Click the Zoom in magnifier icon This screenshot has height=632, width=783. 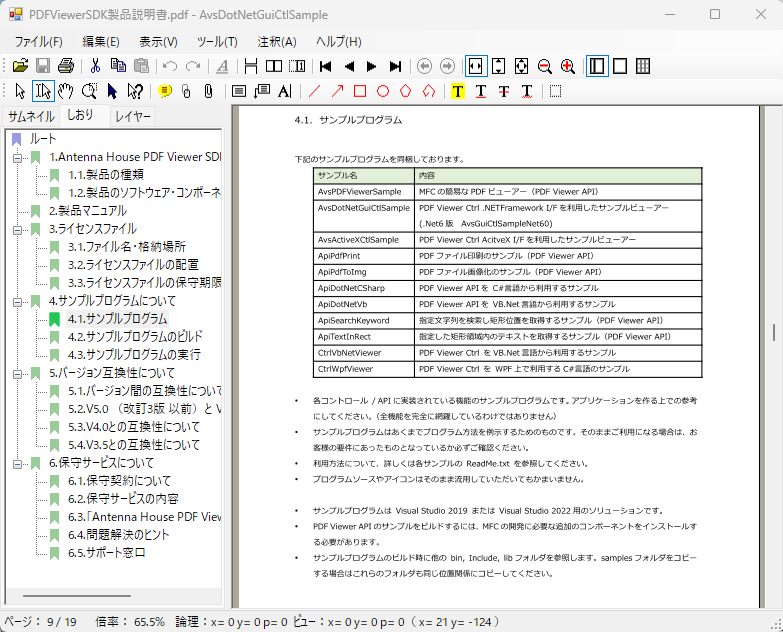[568, 66]
